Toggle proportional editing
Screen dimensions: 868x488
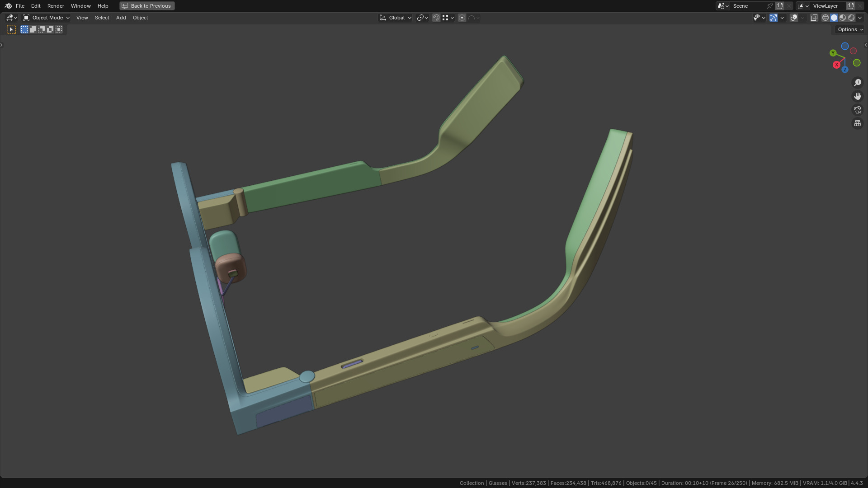coord(462,18)
